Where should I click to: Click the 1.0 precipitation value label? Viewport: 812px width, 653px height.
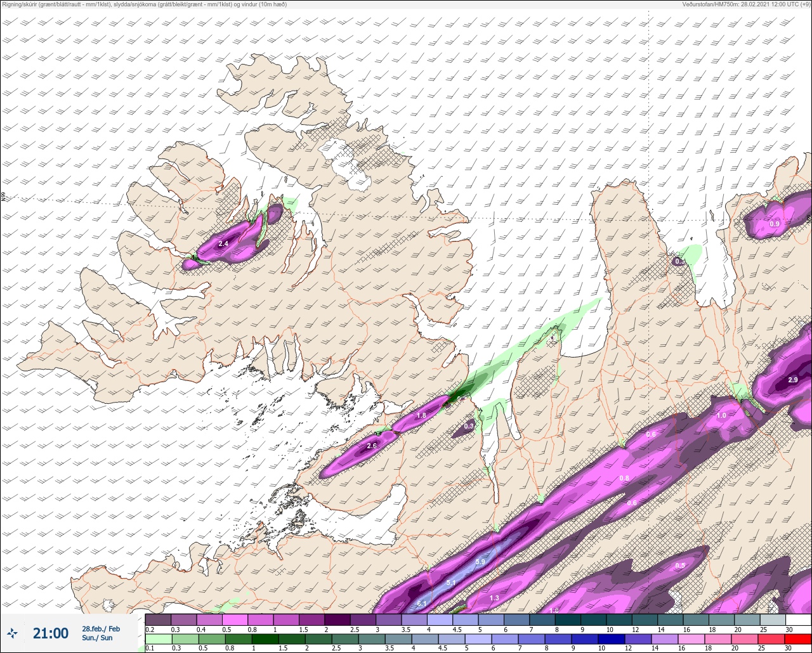click(721, 415)
